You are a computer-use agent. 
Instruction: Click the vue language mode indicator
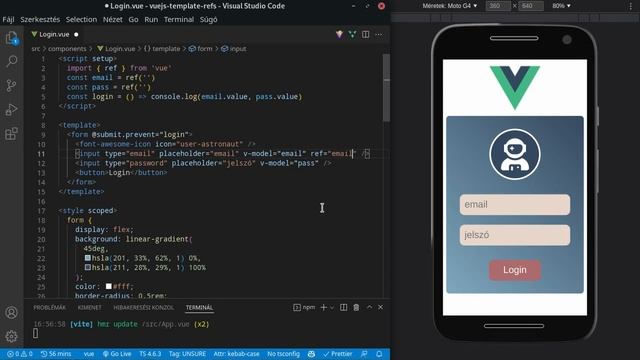[89, 354]
